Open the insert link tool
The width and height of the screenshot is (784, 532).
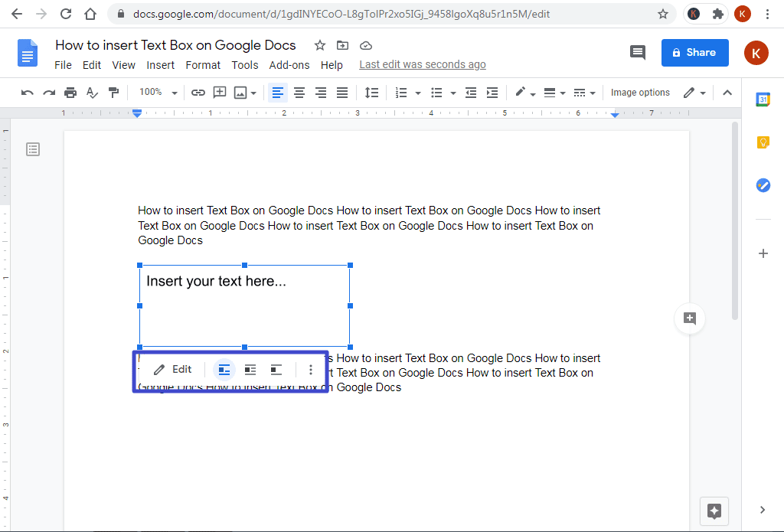[x=198, y=92]
